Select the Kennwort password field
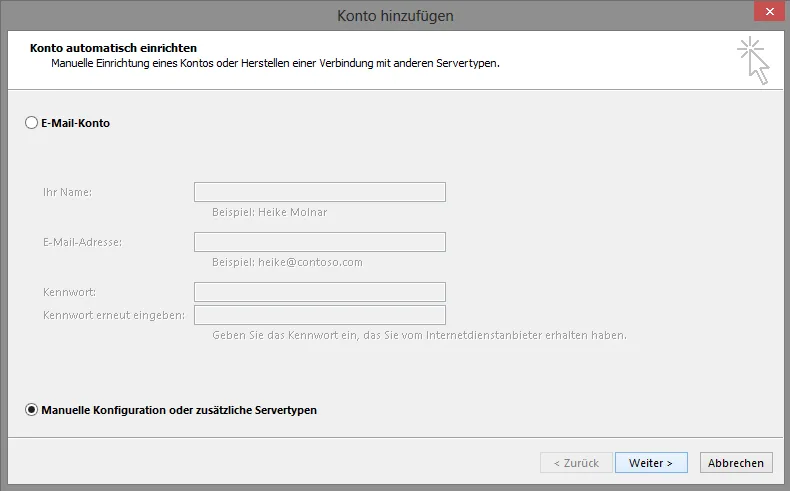Image resolution: width=790 pixels, height=491 pixels. [319, 292]
